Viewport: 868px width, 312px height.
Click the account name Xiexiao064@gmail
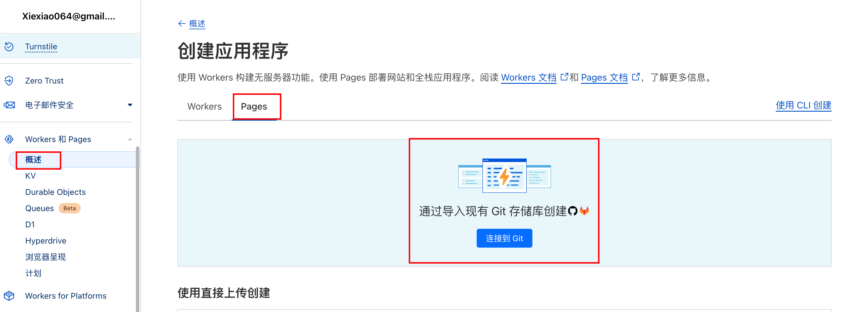tap(69, 16)
